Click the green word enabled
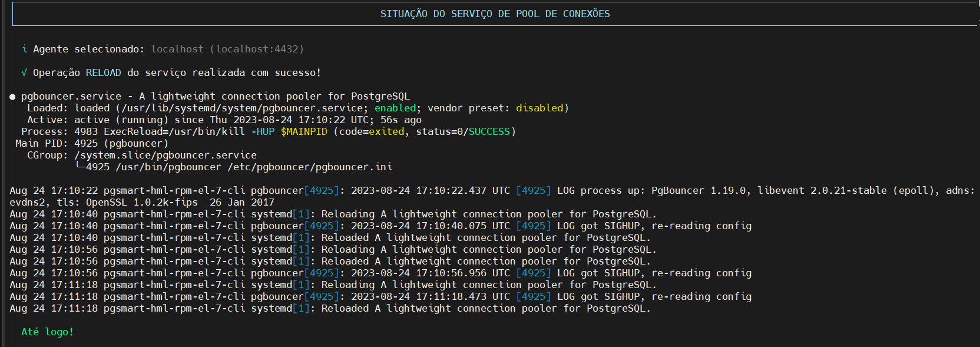This screenshot has height=347, width=980. click(x=395, y=108)
